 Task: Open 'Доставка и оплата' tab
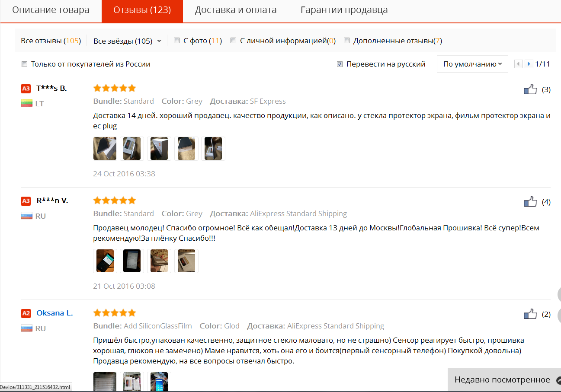pos(236,10)
